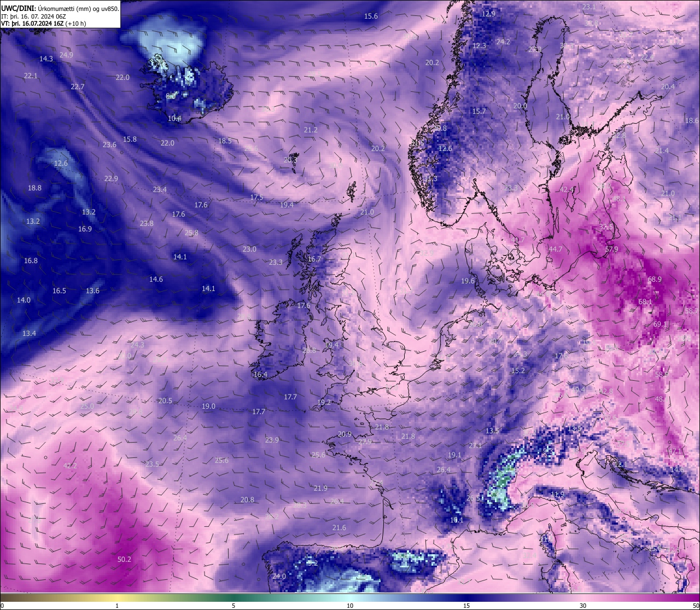Click the 14.3 value label
Image resolution: width=700 pixels, height=610 pixels.
(x=46, y=59)
